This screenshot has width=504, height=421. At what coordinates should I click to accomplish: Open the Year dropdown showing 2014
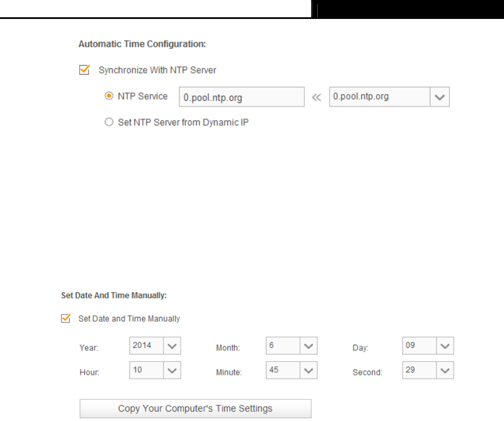[155, 345]
